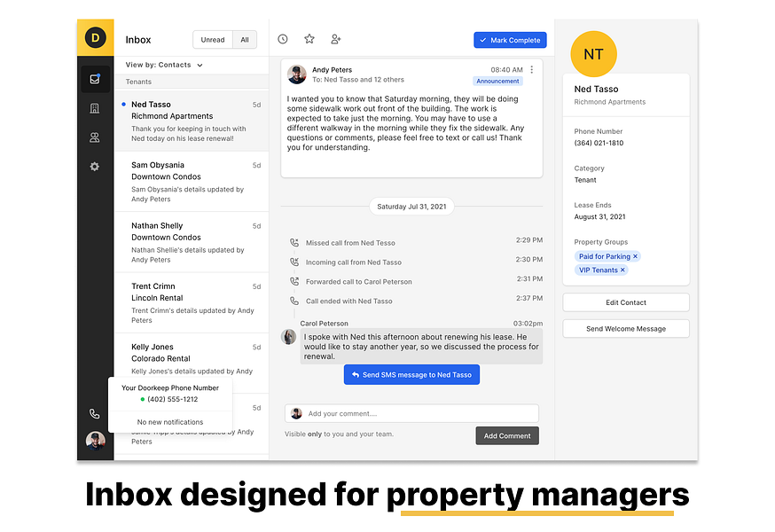
Task: Open the contacts icon in sidebar
Action: pos(94,137)
